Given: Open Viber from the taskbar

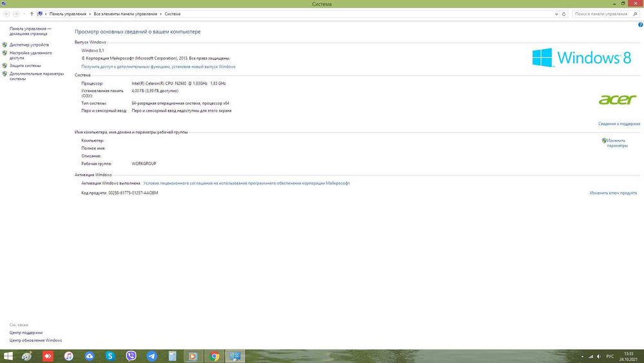Looking at the screenshot, I should click(131, 356).
